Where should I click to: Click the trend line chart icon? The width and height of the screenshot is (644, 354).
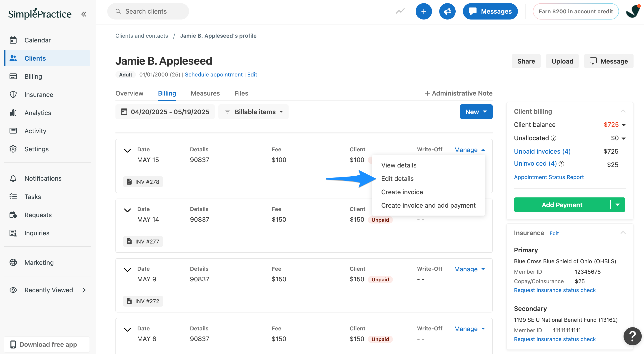[x=400, y=11]
